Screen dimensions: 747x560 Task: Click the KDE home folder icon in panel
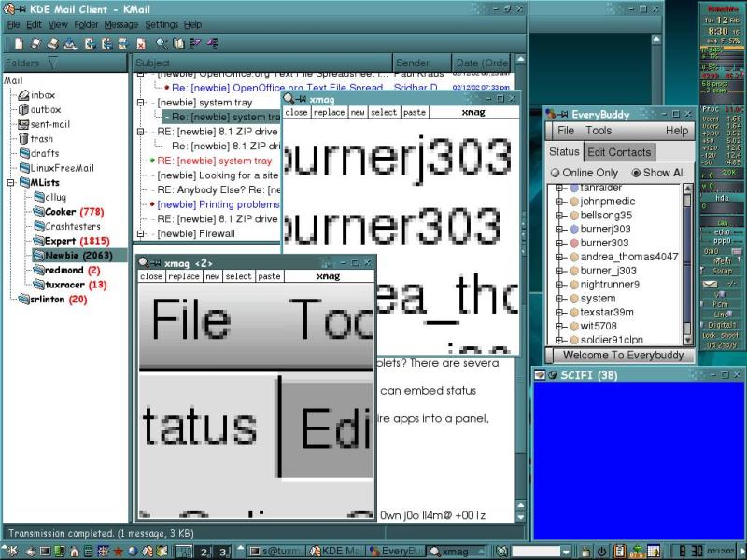pos(74,552)
